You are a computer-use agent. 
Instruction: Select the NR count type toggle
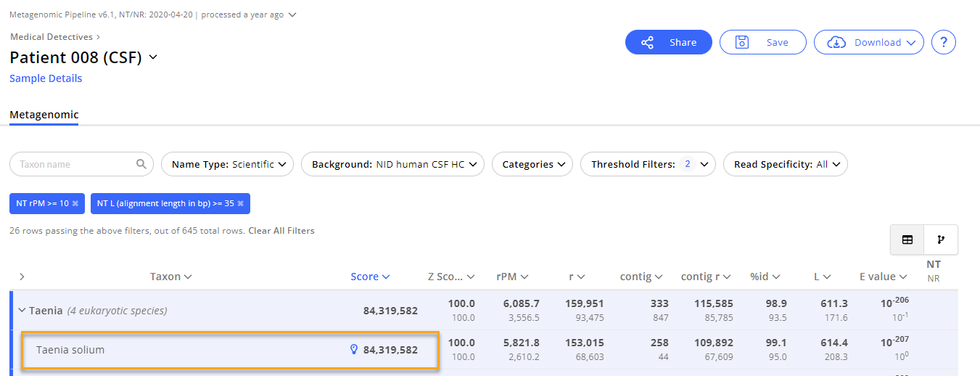(934, 278)
